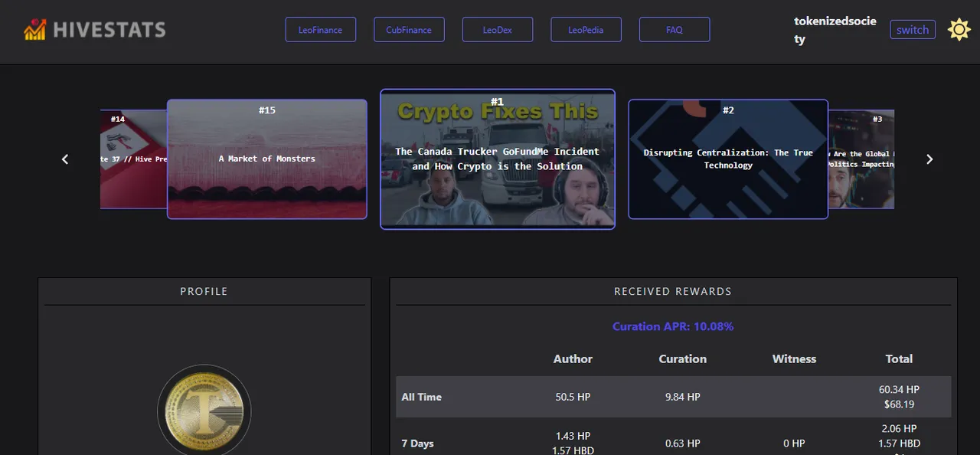Open the #14 post thumbnail
This screenshot has height=455, width=980.
[x=134, y=159]
